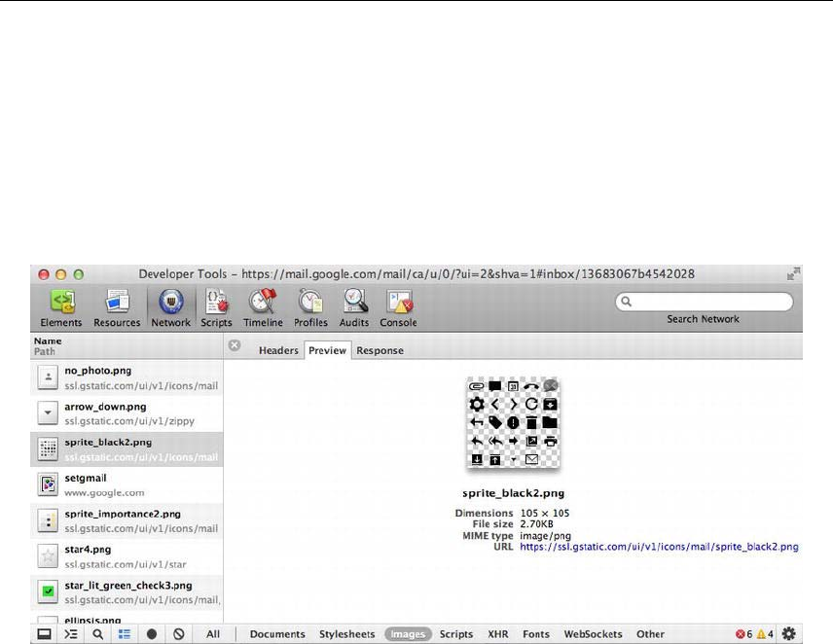Close the request details pane
The width and height of the screenshot is (833, 644).
coord(235,345)
